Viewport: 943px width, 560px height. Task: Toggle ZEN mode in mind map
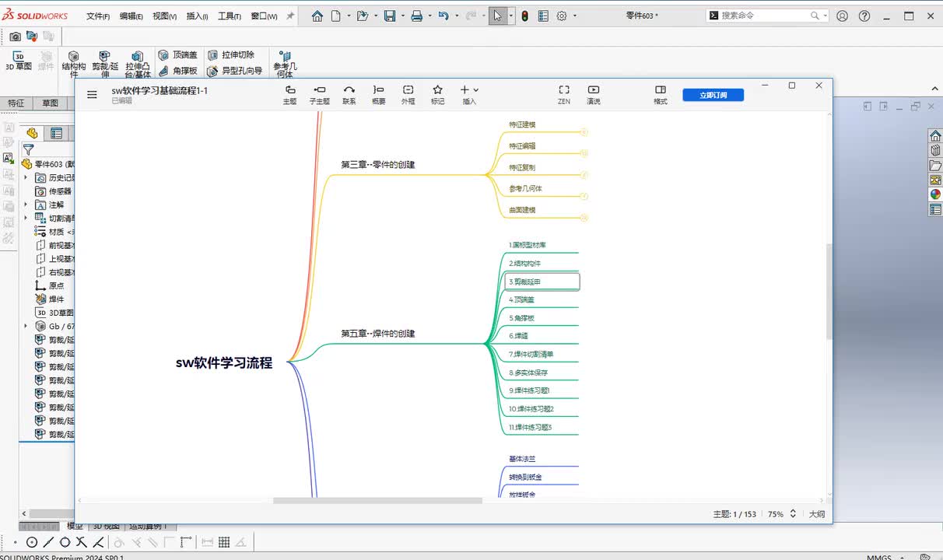(564, 95)
